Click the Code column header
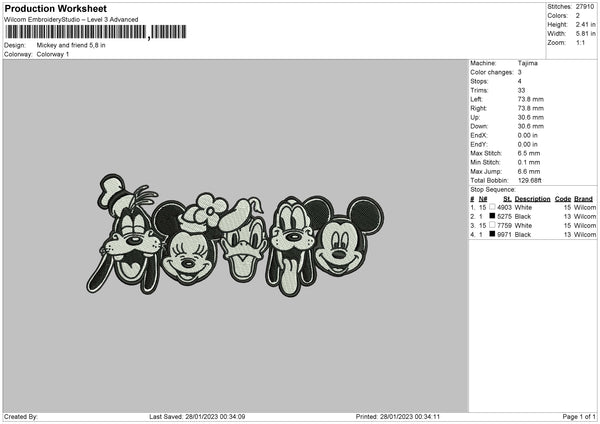This screenshot has height=424, width=600. coord(562,199)
